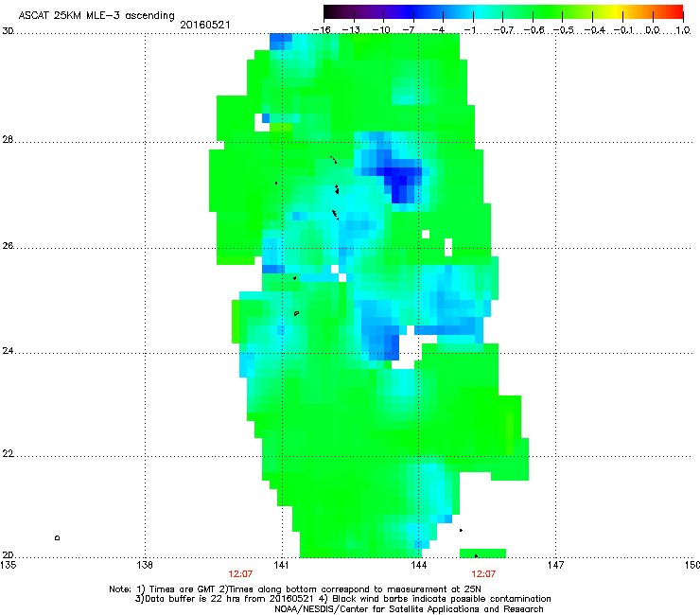The height and width of the screenshot is (615, 700).
Task: Select the longitude axis label 138
Action: click(145, 565)
